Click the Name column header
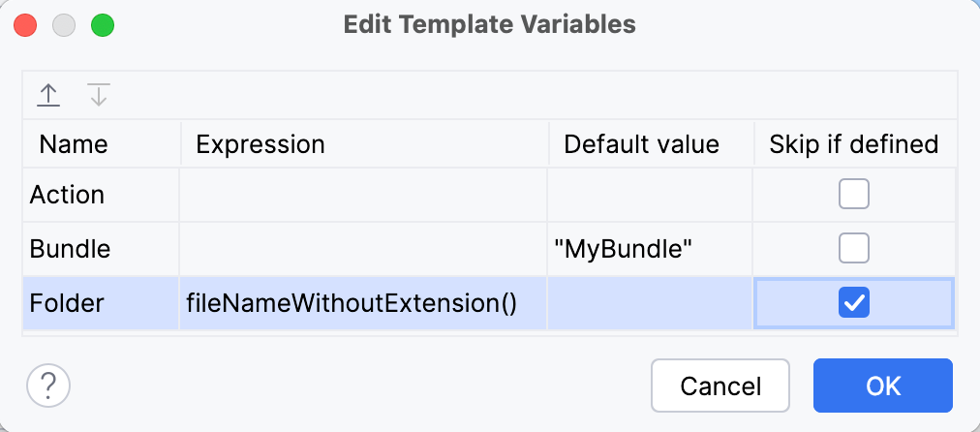 tap(74, 144)
